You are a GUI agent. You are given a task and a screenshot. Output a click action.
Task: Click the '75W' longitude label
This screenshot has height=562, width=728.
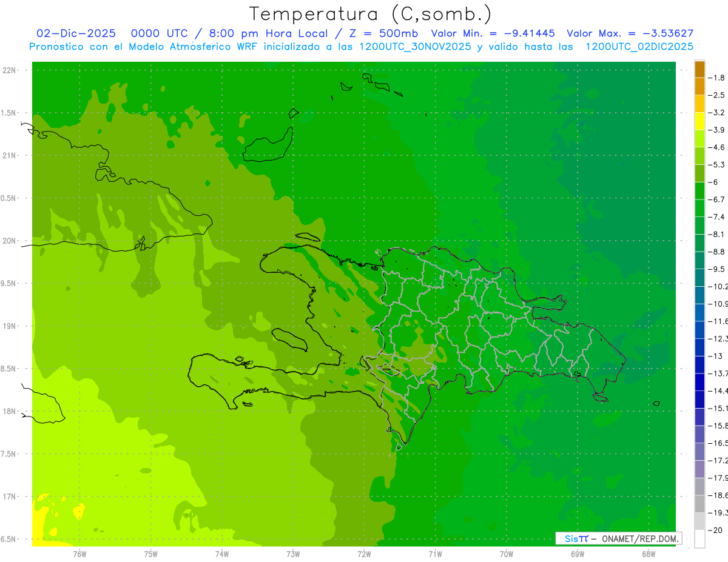151,554
